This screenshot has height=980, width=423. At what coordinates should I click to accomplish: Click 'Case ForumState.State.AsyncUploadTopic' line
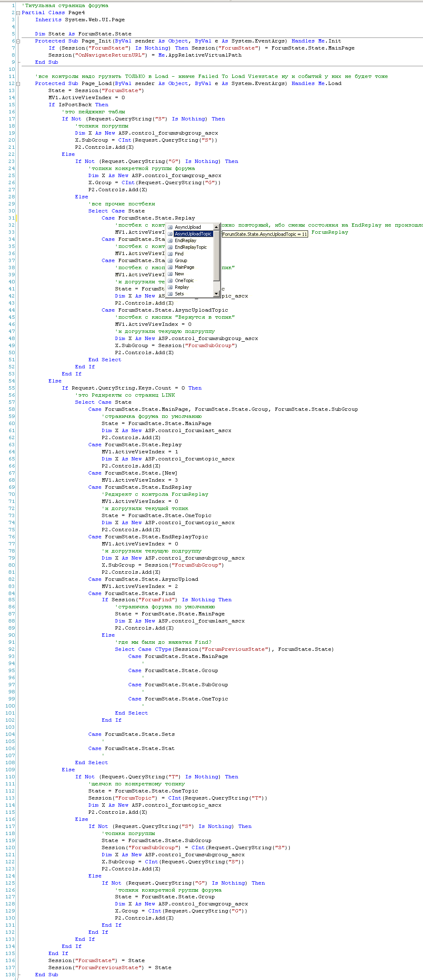pyautogui.click(x=165, y=310)
